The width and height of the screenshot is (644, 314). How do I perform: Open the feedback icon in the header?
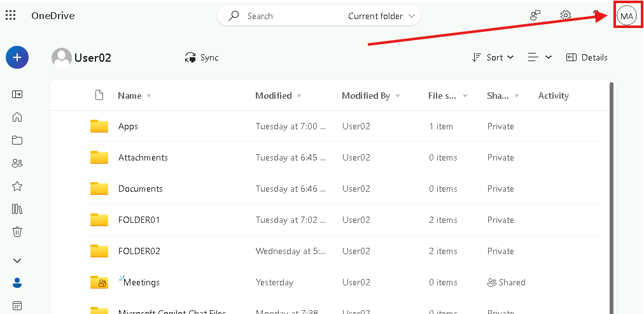535,16
